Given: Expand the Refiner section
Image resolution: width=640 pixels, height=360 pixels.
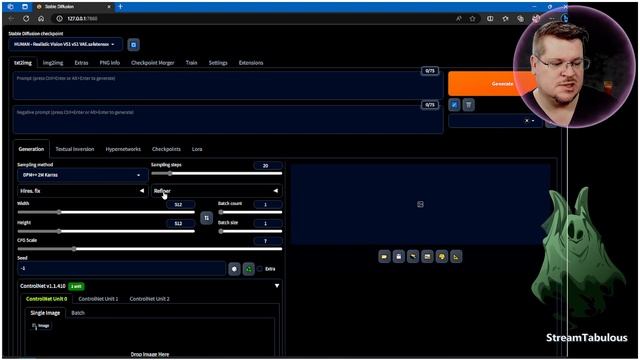Looking at the screenshot, I should pos(216,191).
